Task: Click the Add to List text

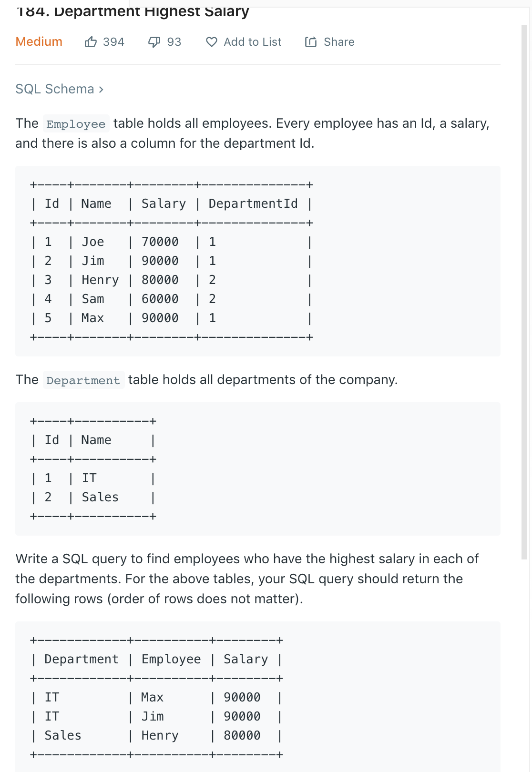Action: click(253, 42)
